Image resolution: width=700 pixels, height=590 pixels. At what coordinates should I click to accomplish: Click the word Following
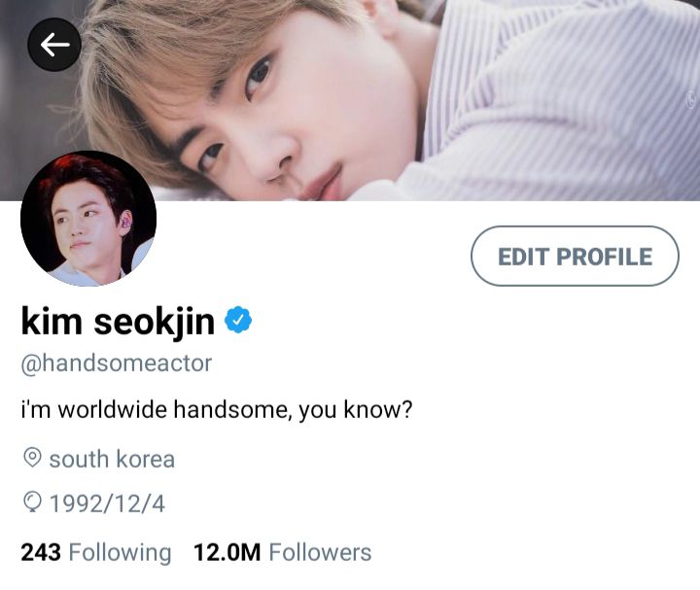point(121,553)
